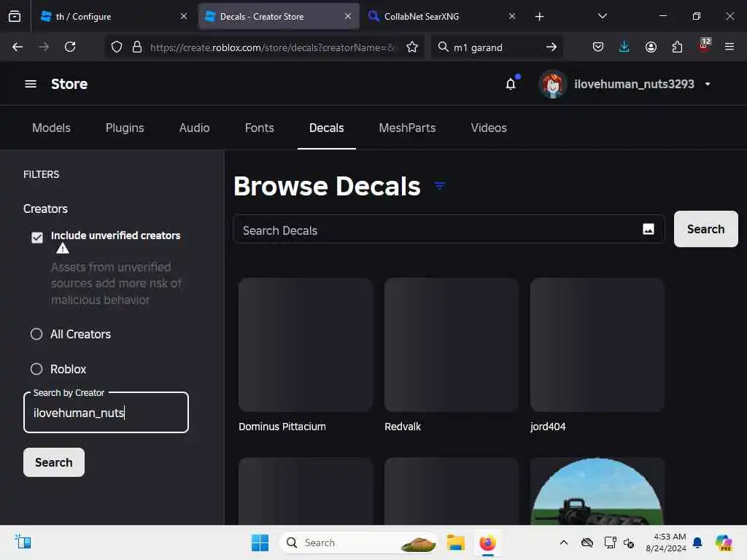This screenshot has height=560, width=747.
Task: Select the Roblox radio button
Action: pos(36,369)
